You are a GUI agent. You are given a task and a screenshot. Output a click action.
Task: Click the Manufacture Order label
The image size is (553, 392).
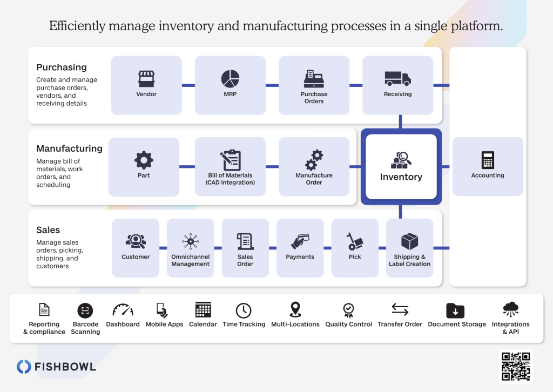point(314,179)
